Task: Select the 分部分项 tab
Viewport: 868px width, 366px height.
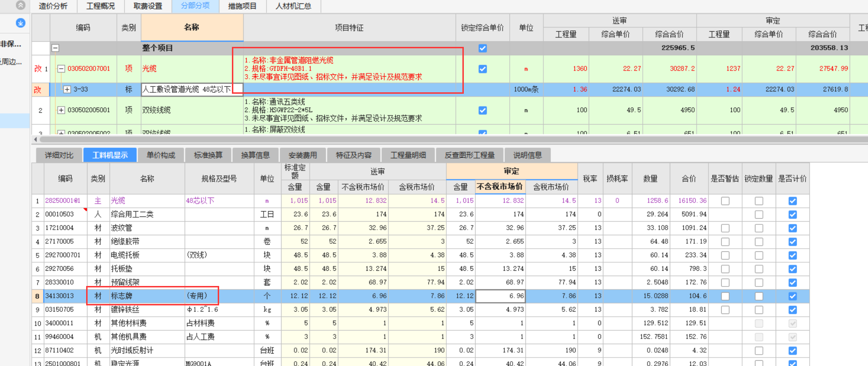Action: (x=195, y=6)
